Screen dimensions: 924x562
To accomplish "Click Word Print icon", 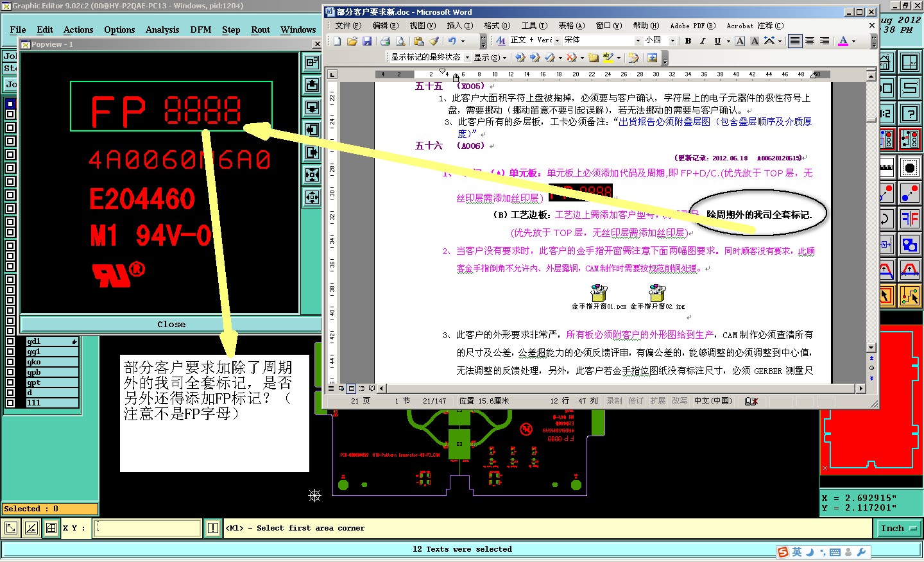I will [x=385, y=41].
